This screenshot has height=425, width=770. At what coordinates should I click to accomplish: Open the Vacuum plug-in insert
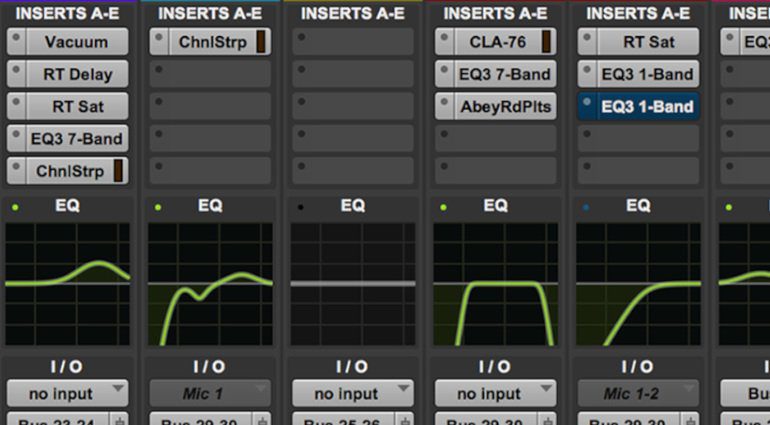[x=77, y=42]
